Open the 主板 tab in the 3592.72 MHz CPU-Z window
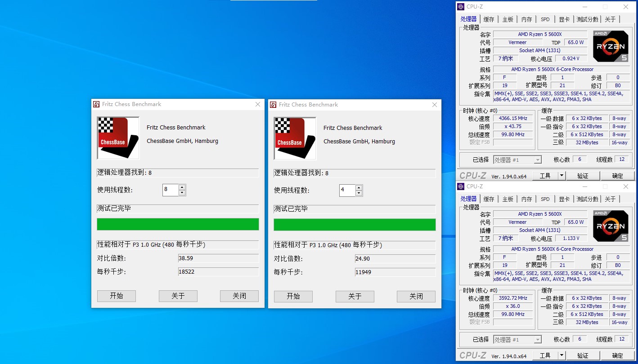Screen dimensions: 638x364 coord(508,199)
